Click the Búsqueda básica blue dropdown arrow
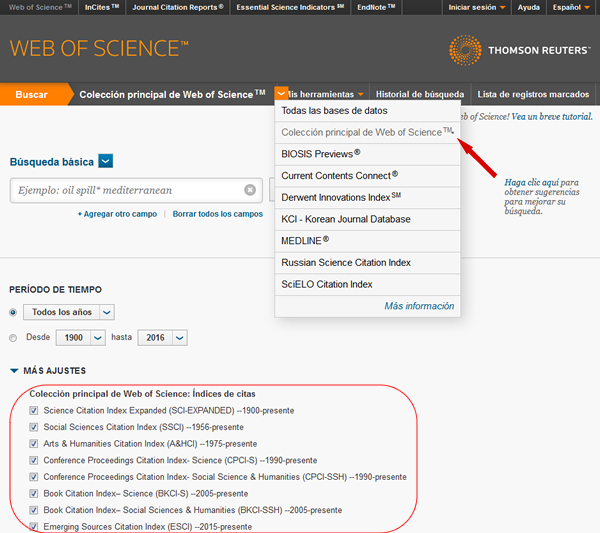 pyautogui.click(x=106, y=162)
